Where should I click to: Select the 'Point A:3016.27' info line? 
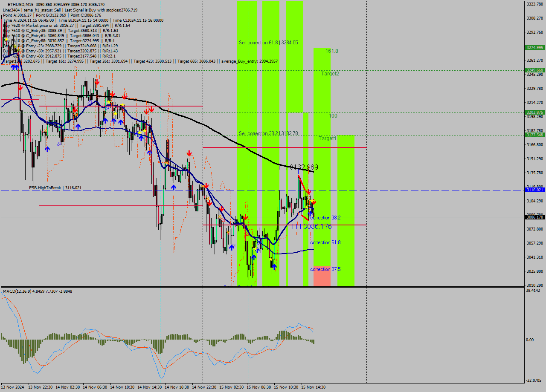52,15
